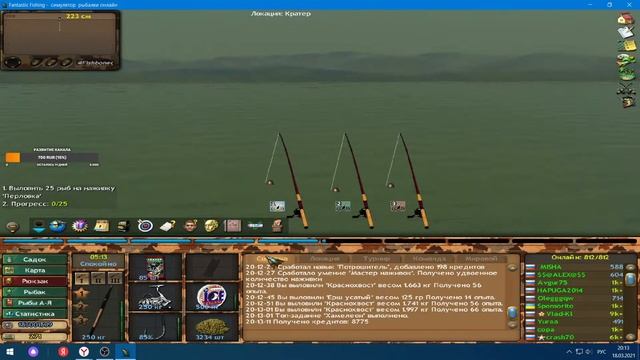Click the paper with question mark icon

click(x=167, y=226)
